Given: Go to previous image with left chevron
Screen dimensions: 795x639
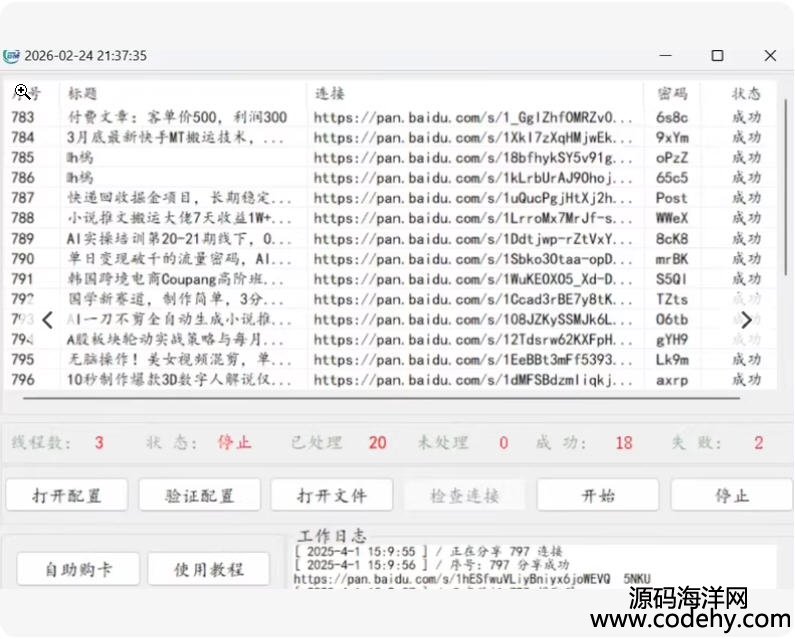Looking at the screenshot, I should click(47, 320).
